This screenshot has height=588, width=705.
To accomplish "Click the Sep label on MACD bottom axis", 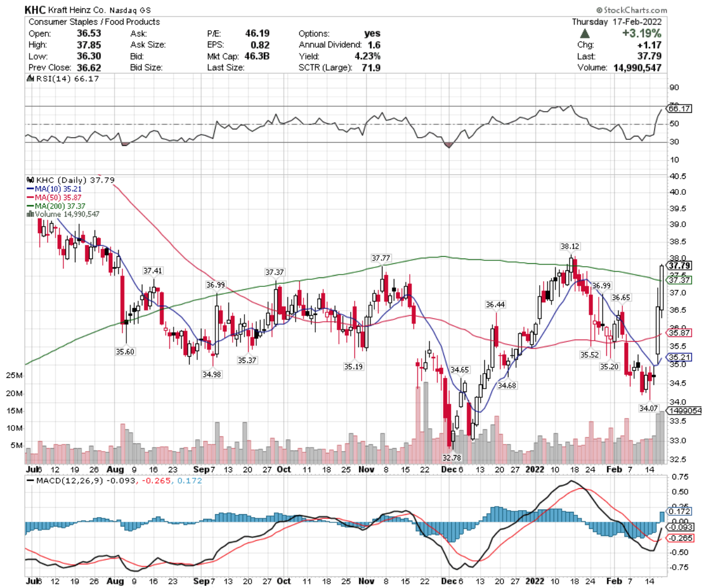I will (x=201, y=581).
